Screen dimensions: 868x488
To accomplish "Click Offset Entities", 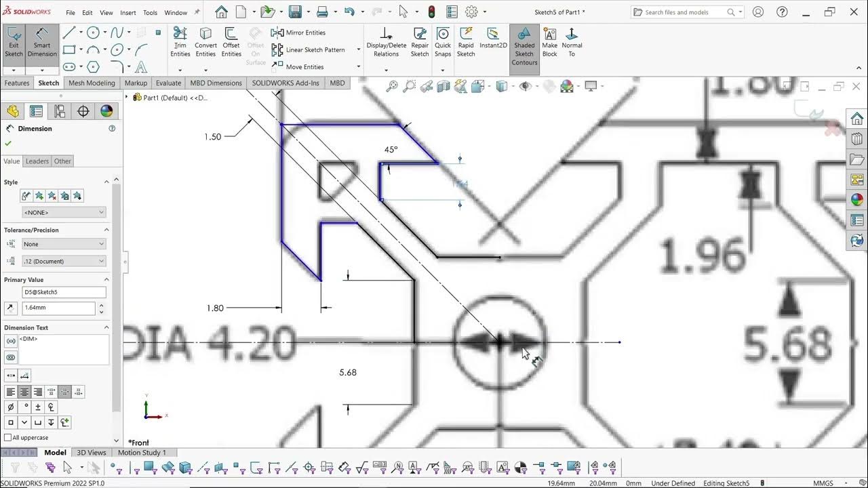I will 231,43.
